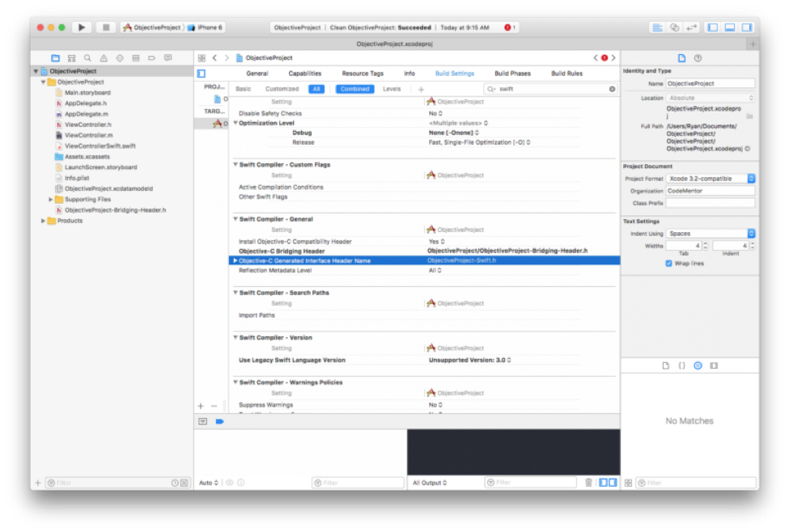Run the ObjectiveProject build
Image resolution: width=789 pixels, height=532 pixels.
pos(82,27)
